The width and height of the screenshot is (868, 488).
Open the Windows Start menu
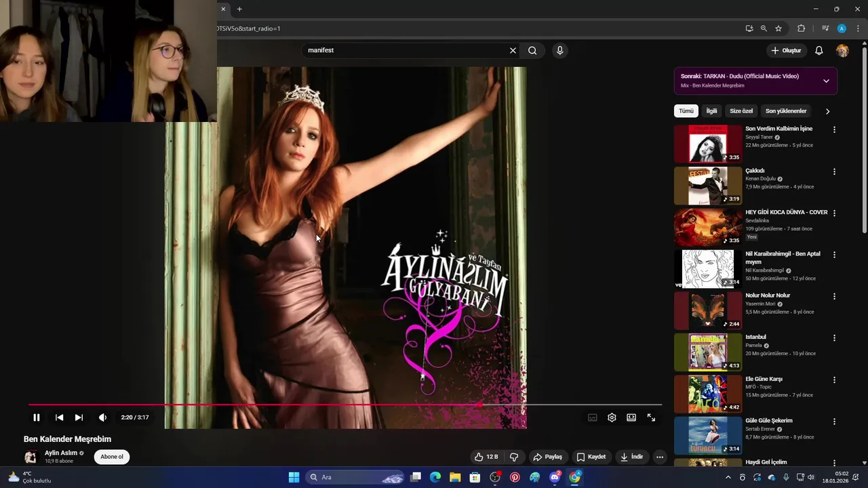click(x=294, y=477)
